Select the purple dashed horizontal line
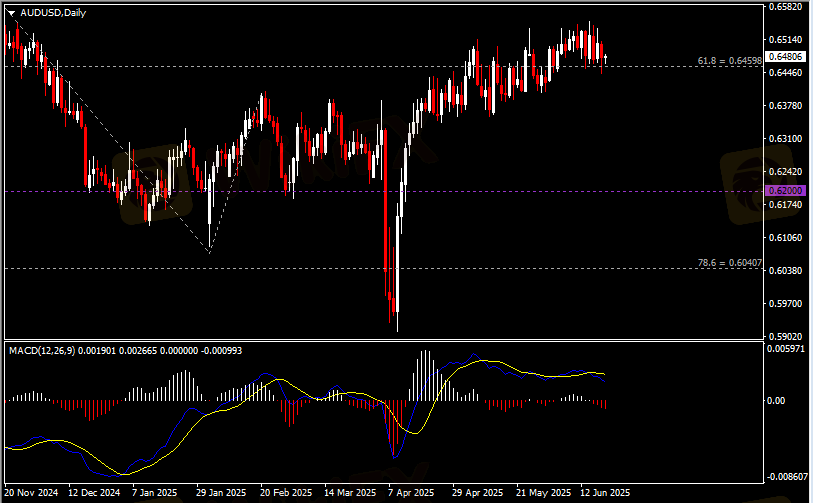 point(384,191)
